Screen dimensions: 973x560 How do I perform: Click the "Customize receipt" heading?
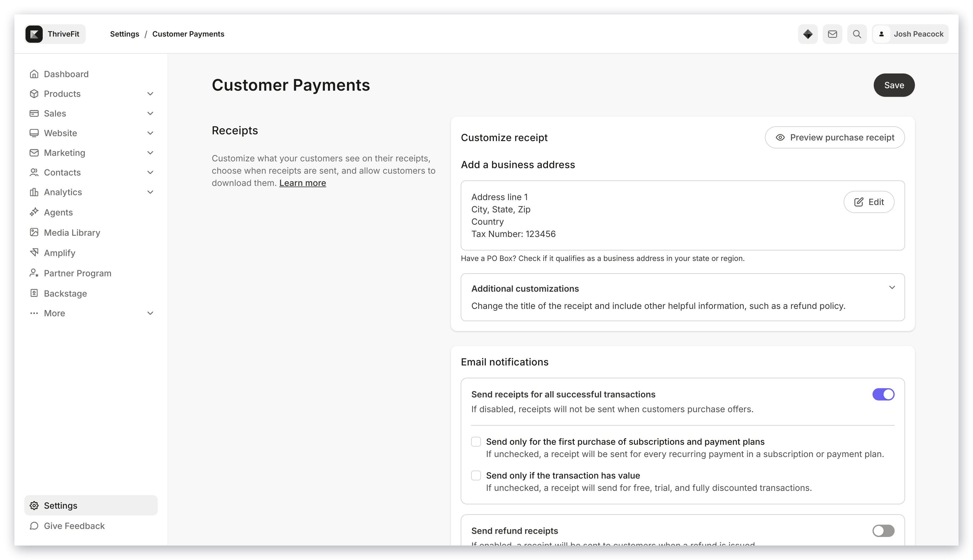click(504, 137)
